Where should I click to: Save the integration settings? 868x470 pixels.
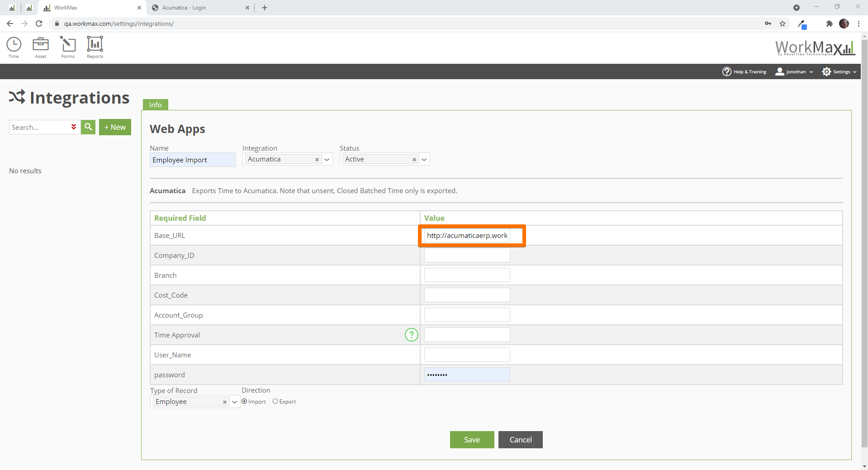472,440
